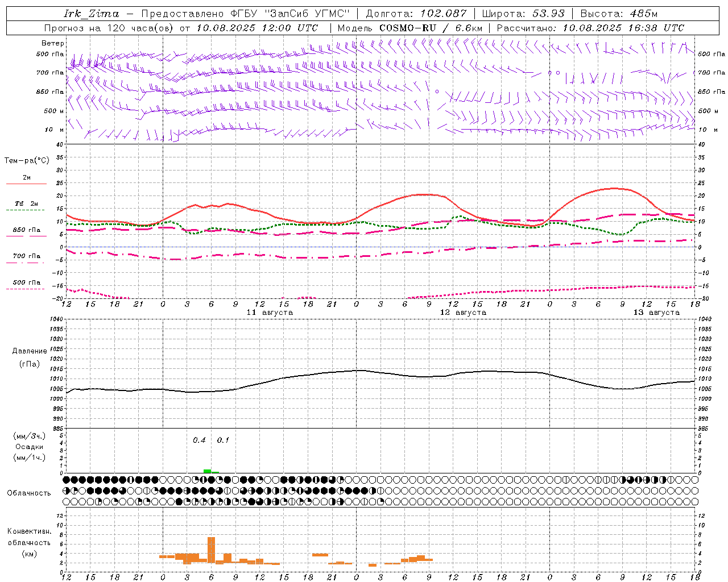
Task: Click the "Широта: 53.93" latitude value
Action: tap(523, 14)
